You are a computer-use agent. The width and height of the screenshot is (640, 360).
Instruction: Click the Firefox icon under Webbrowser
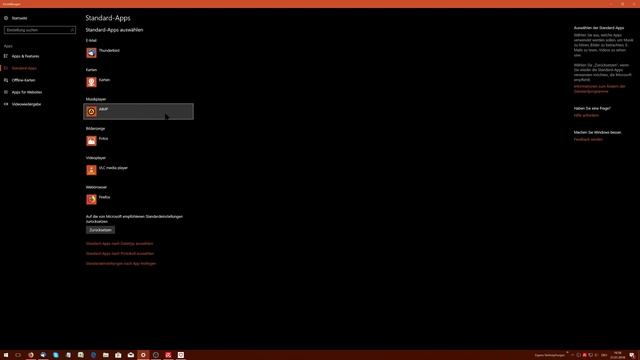[x=91, y=199]
